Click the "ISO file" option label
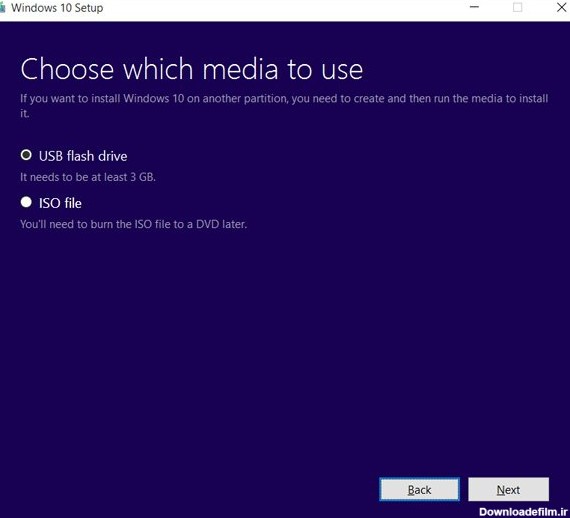This screenshot has width=570, height=518. pyautogui.click(x=60, y=203)
